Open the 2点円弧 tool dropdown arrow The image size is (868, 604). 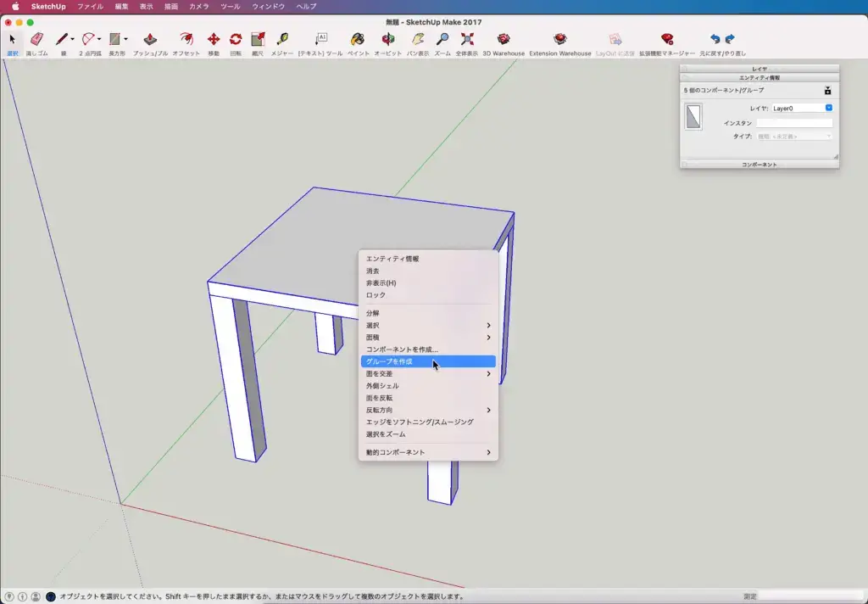[x=99, y=39]
